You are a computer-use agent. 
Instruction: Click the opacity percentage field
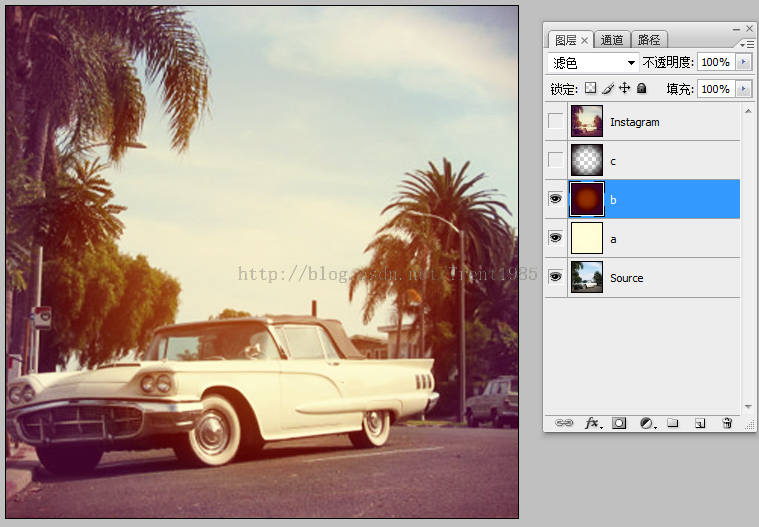pyautogui.click(x=714, y=63)
